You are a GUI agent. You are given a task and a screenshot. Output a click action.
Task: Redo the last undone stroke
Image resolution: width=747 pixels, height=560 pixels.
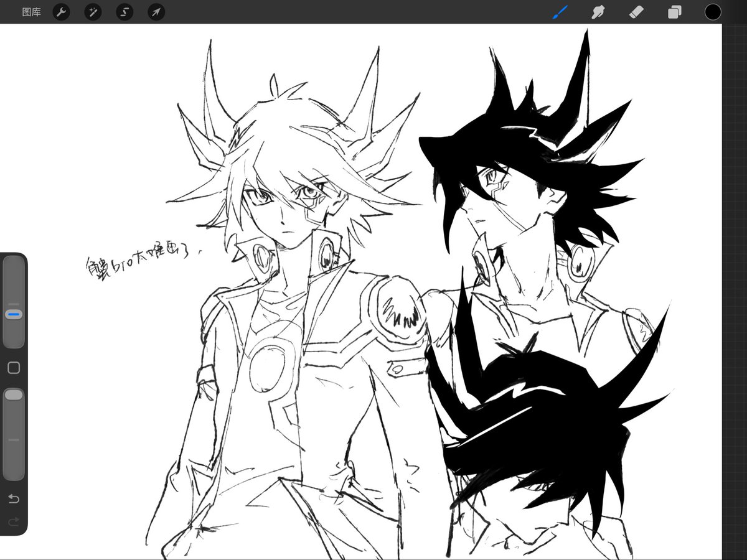click(14, 521)
